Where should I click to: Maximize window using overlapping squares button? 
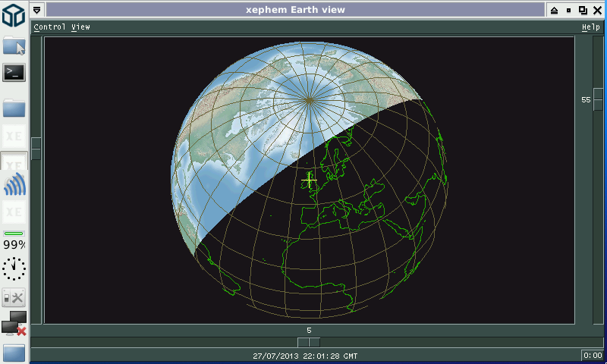pyautogui.click(x=583, y=10)
